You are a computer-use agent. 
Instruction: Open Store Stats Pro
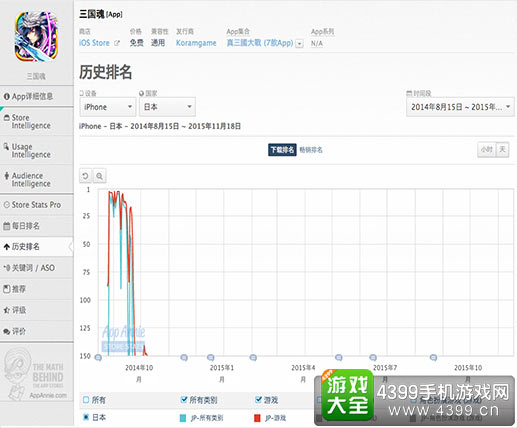[36, 205]
